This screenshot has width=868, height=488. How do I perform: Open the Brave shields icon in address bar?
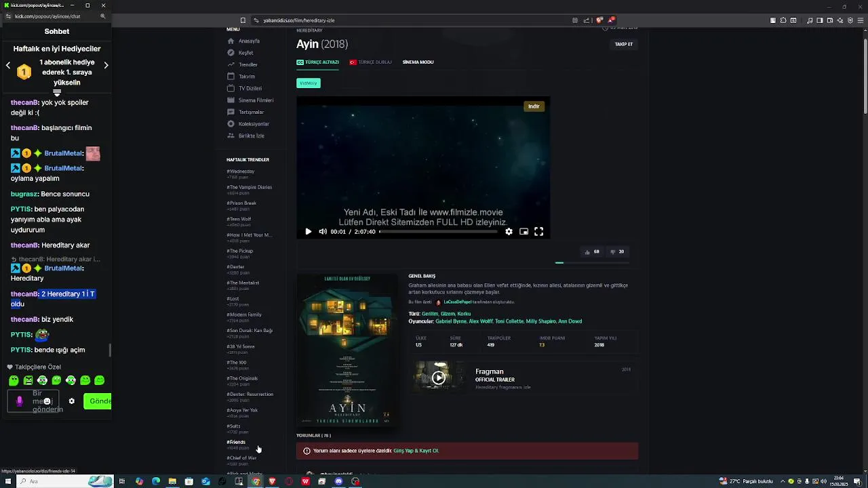599,20
